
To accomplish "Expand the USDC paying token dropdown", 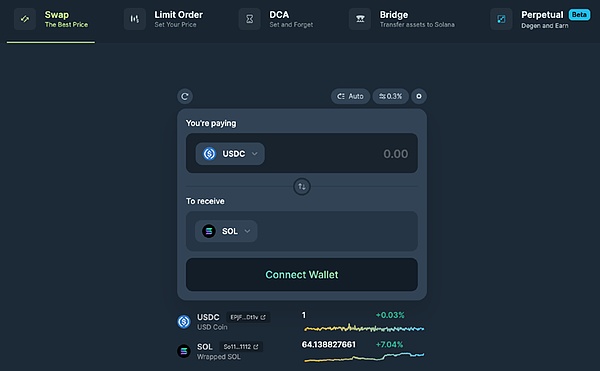I will click(x=230, y=154).
